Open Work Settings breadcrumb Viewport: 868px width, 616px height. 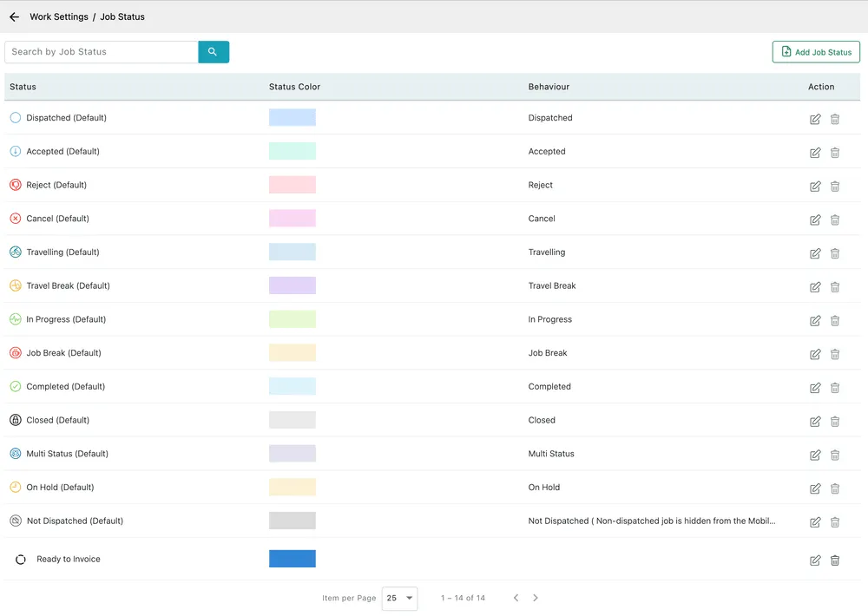[x=59, y=17]
